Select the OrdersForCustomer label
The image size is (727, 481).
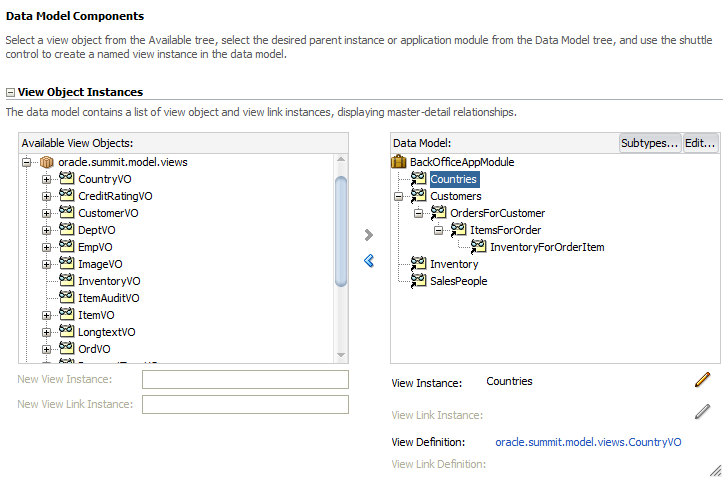click(497, 213)
